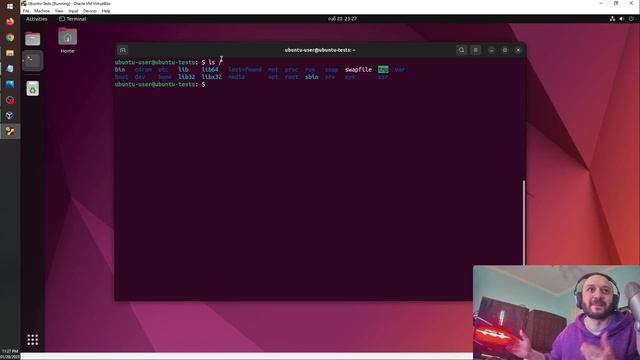
Task: Show Applications grid in Ubuntu dock
Action: pos(33,340)
